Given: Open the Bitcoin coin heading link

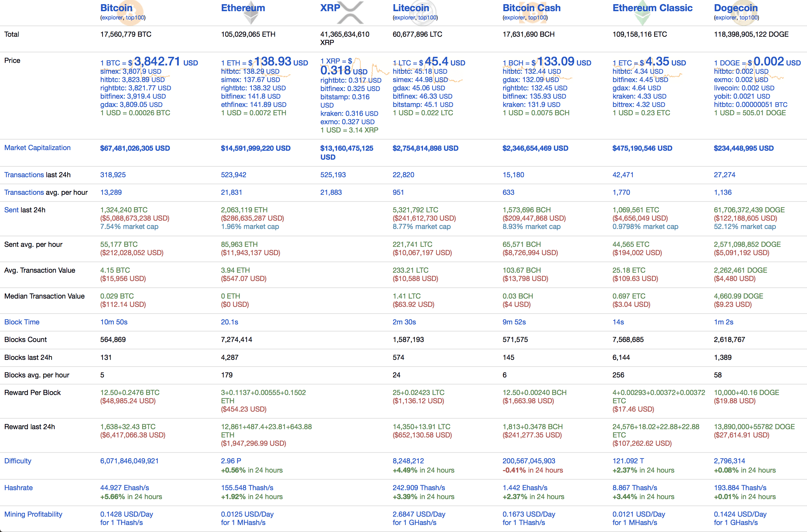Looking at the screenshot, I should [116, 8].
